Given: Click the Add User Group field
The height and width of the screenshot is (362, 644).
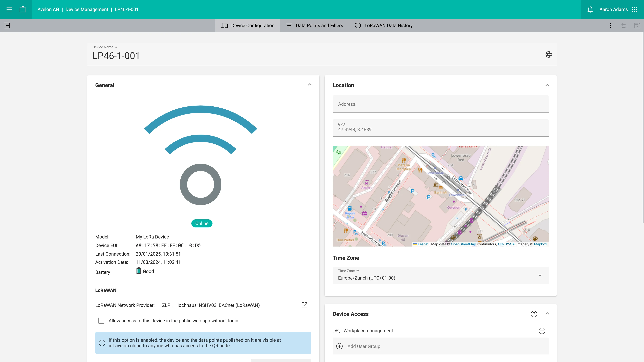Looking at the screenshot, I should pos(441,346).
